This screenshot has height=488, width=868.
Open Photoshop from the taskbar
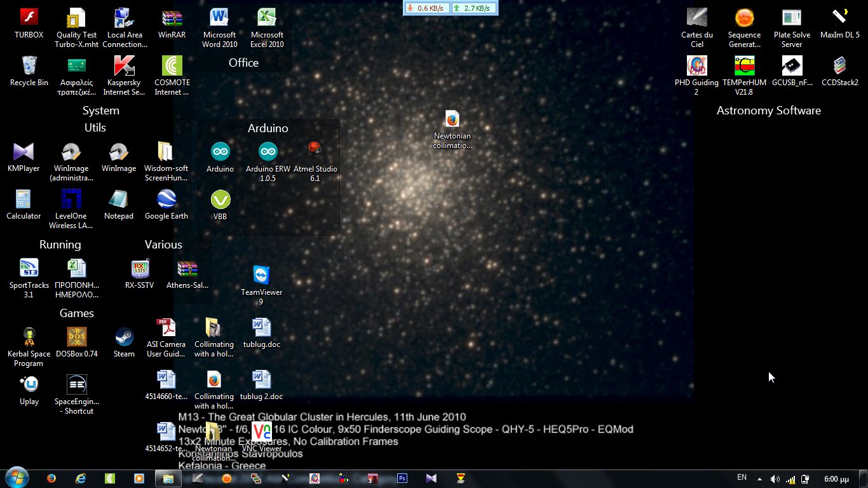click(x=402, y=478)
